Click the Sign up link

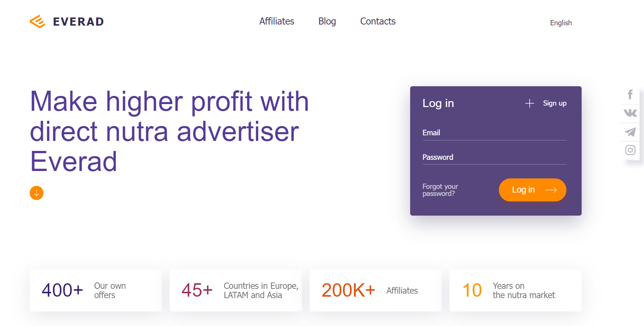coord(555,103)
